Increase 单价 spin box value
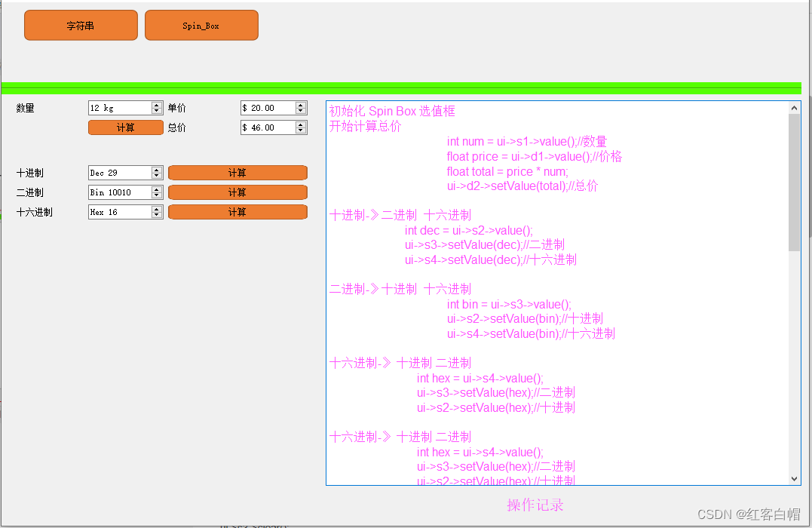Viewport: 812px width, 528px height. [x=301, y=105]
